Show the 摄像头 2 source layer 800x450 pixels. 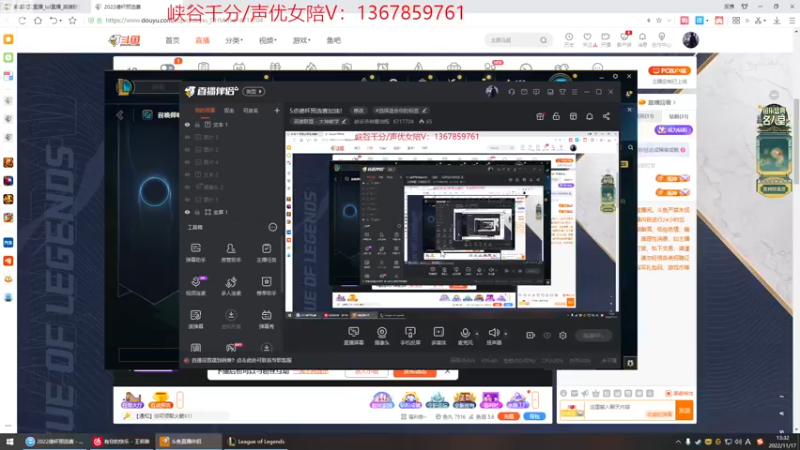point(187,187)
